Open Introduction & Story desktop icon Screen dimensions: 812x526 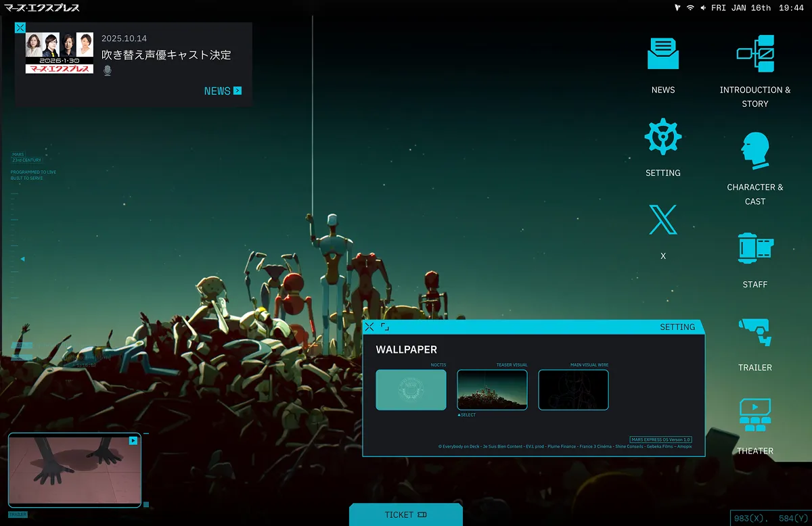pos(754,54)
